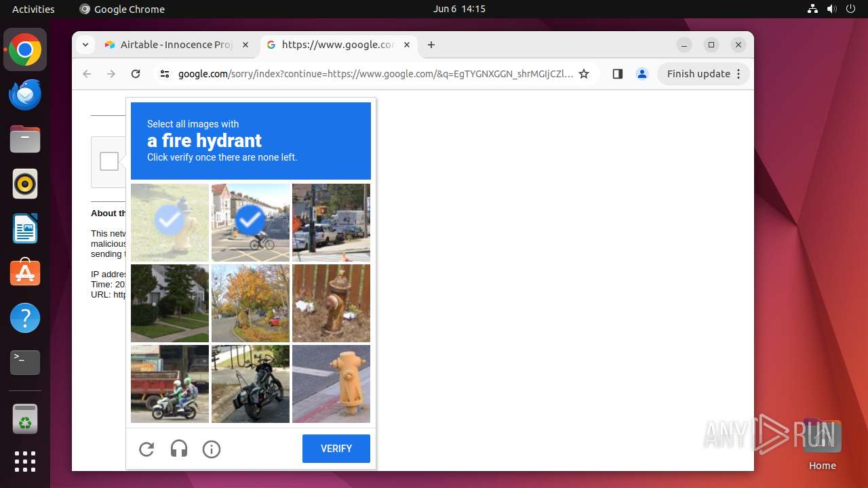This screenshot has width=868, height=488.
Task: Open Thunderbird mail from dock
Action: (25, 95)
